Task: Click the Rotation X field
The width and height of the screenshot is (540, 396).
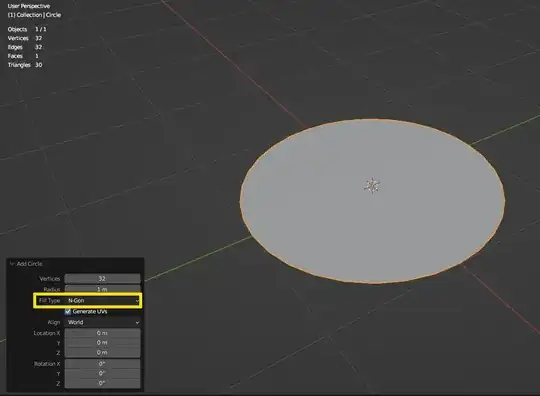Action: tap(102, 364)
